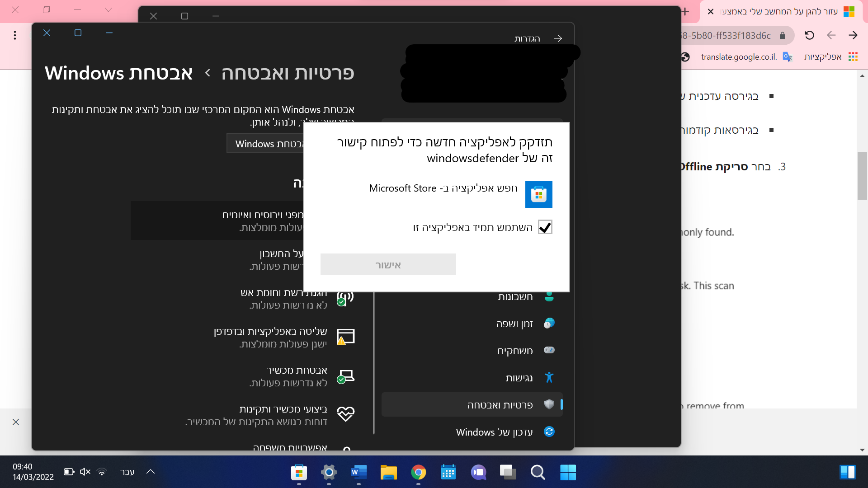Dismiss the bottom bar with X icon
The height and width of the screenshot is (488, 868).
click(16, 422)
